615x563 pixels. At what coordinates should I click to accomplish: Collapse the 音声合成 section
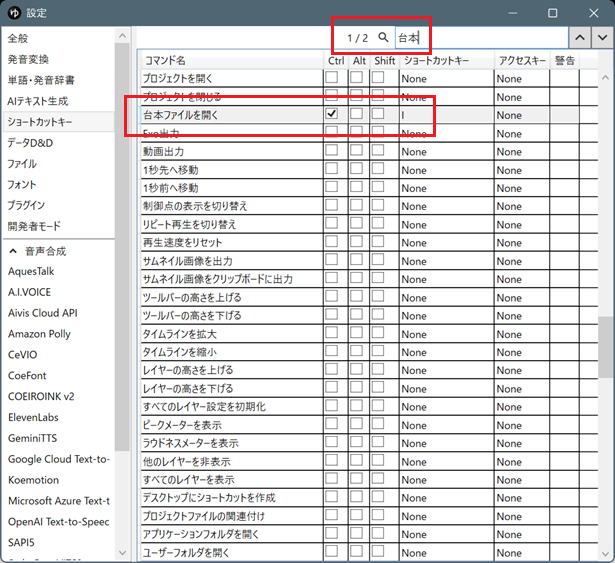(x=12, y=250)
